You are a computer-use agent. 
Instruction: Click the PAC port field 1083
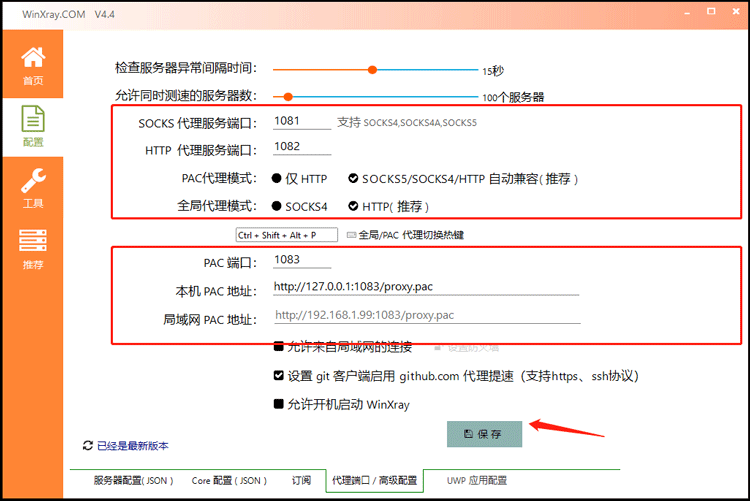(302, 260)
